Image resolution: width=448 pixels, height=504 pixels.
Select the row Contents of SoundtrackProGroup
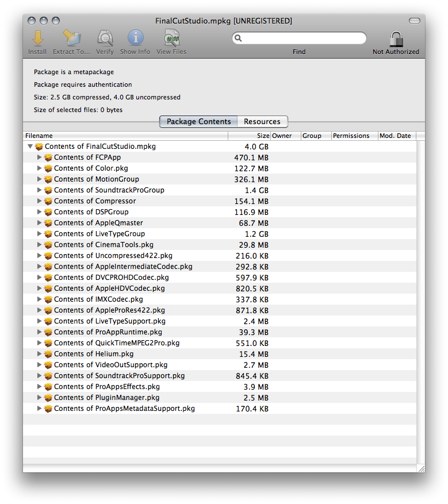coord(220,190)
